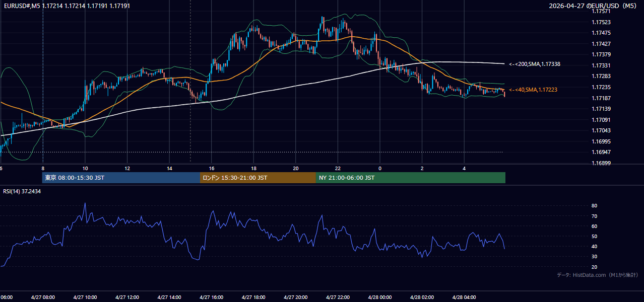This screenshot has height=302, width=644.
Task: Click the RSI(14) 37.2434 indicator label
Action: [x=22, y=191]
